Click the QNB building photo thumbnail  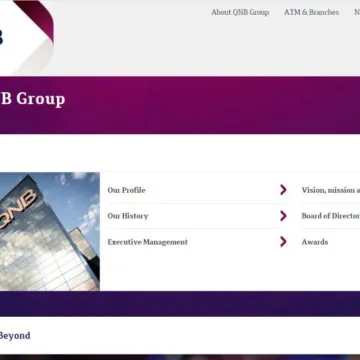[50, 231]
